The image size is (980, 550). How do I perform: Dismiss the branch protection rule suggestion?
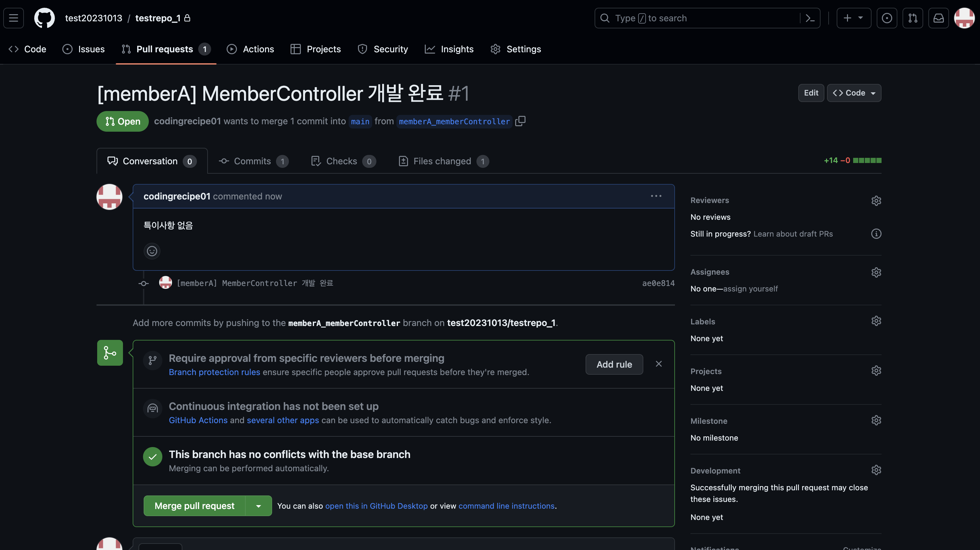coord(658,364)
